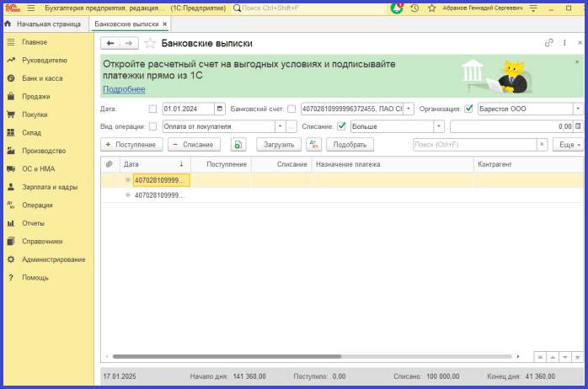This screenshot has width=588, height=389.
Task: Toggle the Вид операции checkbox
Action: pyautogui.click(x=152, y=127)
